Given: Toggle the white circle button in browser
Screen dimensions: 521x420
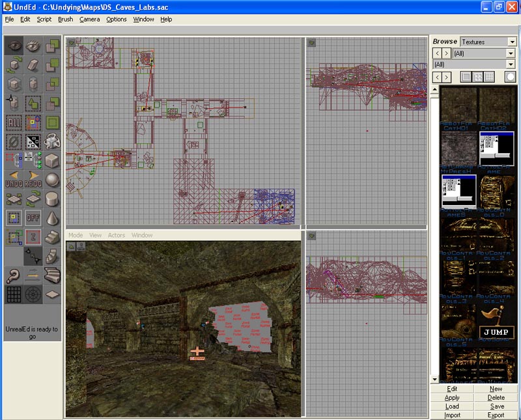Looking at the screenshot, I should click(511, 77).
